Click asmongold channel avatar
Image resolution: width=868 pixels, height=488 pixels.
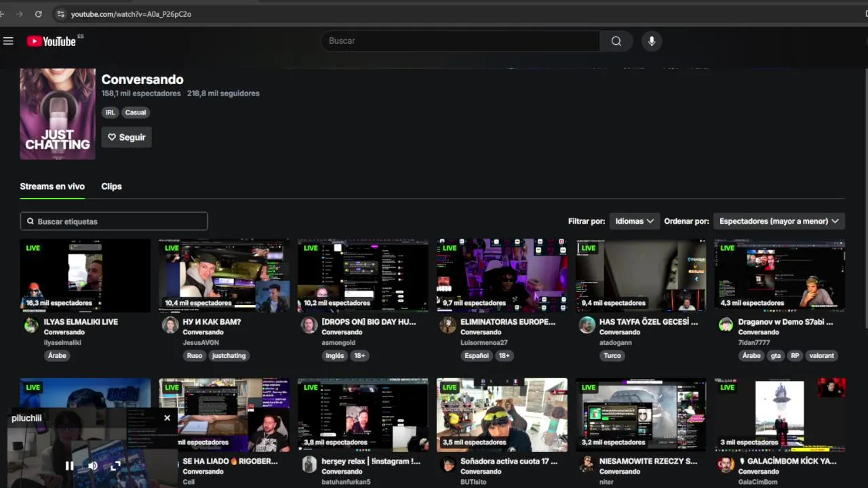(x=309, y=325)
